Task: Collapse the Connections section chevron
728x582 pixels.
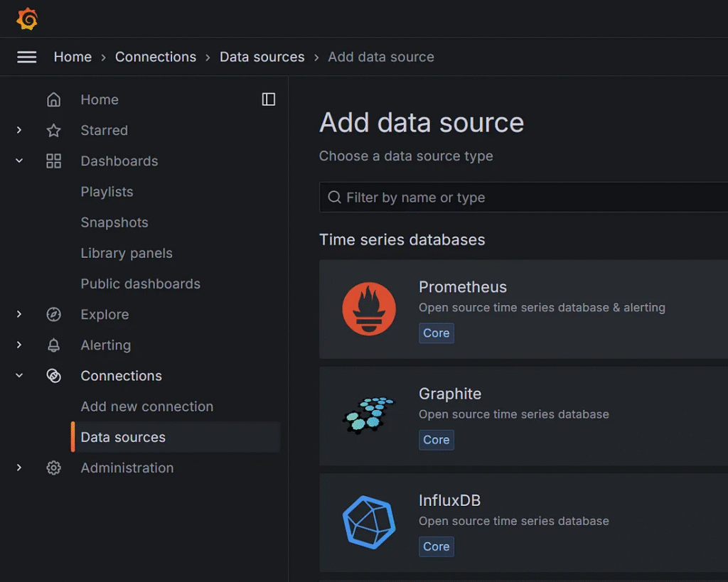Action: (19, 375)
